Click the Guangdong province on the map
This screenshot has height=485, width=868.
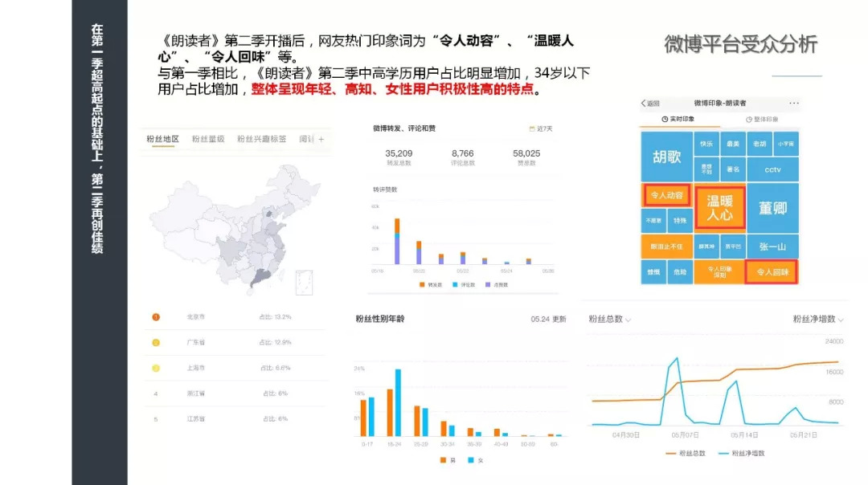point(262,276)
